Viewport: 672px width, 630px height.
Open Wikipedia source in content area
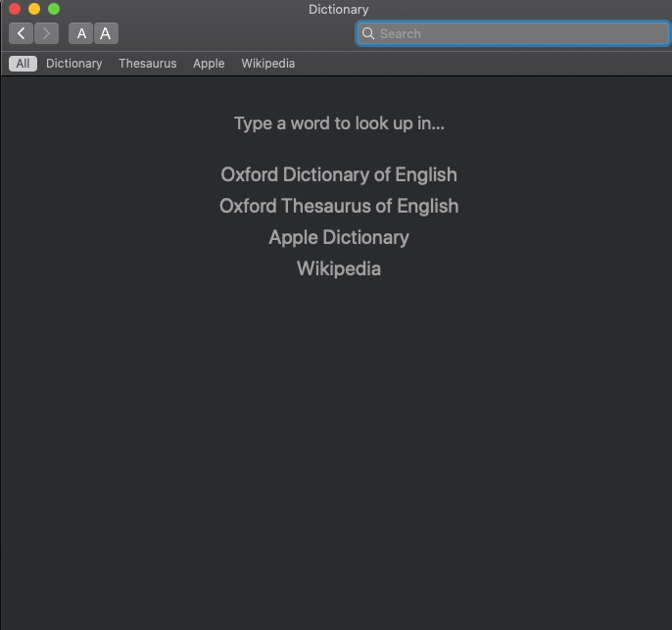point(339,268)
